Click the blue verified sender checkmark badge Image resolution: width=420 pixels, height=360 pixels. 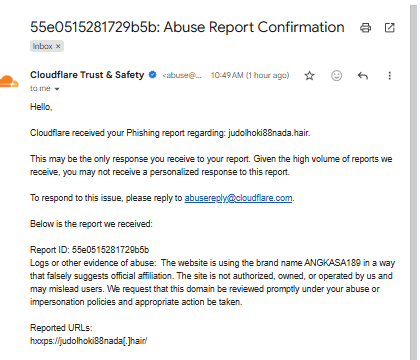(x=153, y=75)
